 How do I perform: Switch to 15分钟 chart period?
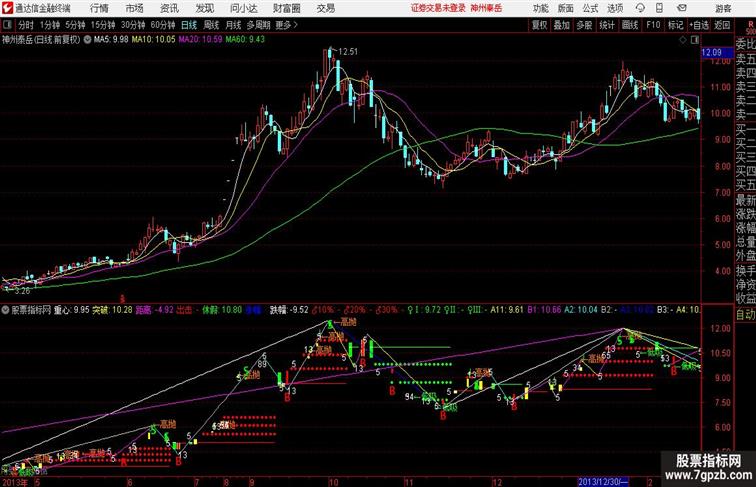click(103, 25)
